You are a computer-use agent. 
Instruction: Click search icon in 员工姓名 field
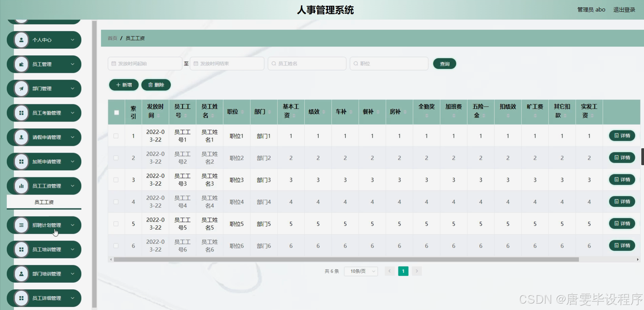pyautogui.click(x=274, y=63)
